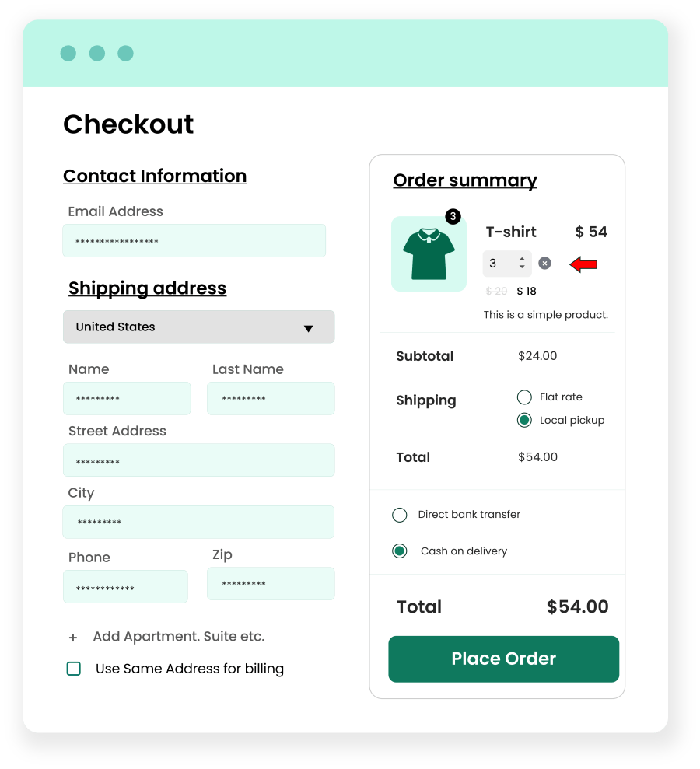This screenshot has height=769, width=700.
Task: Click the Phone number input field
Action: pos(125,587)
